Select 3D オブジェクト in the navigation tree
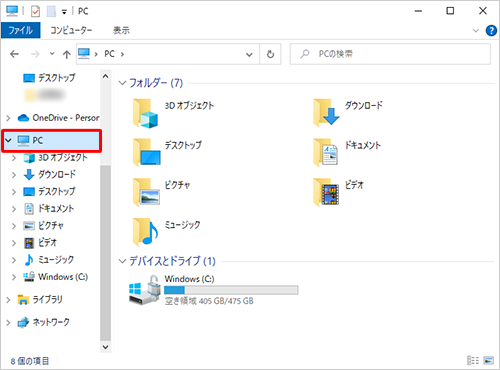This screenshot has width=500, height=370. pos(56,157)
